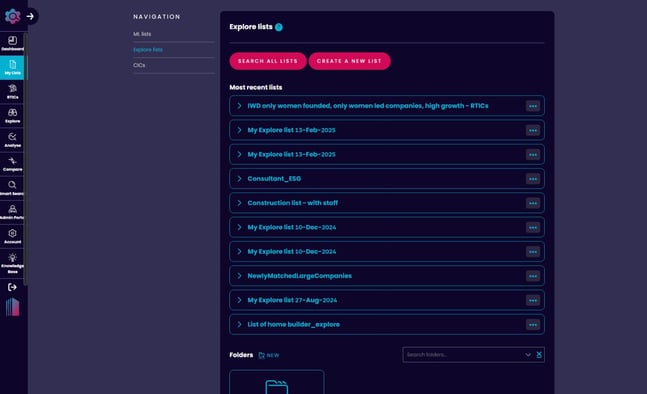Expand the sidebar with arrow button

click(x=30, y=17)
